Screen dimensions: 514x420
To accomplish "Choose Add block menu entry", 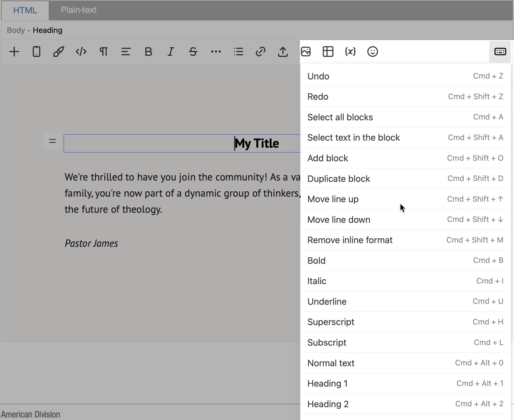I will (406, 158).
